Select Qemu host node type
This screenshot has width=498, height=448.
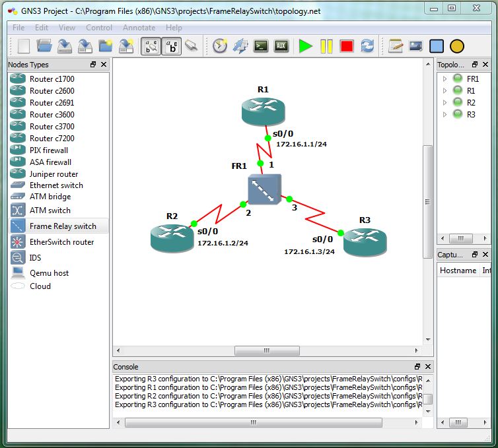click(x=58, y=273)
